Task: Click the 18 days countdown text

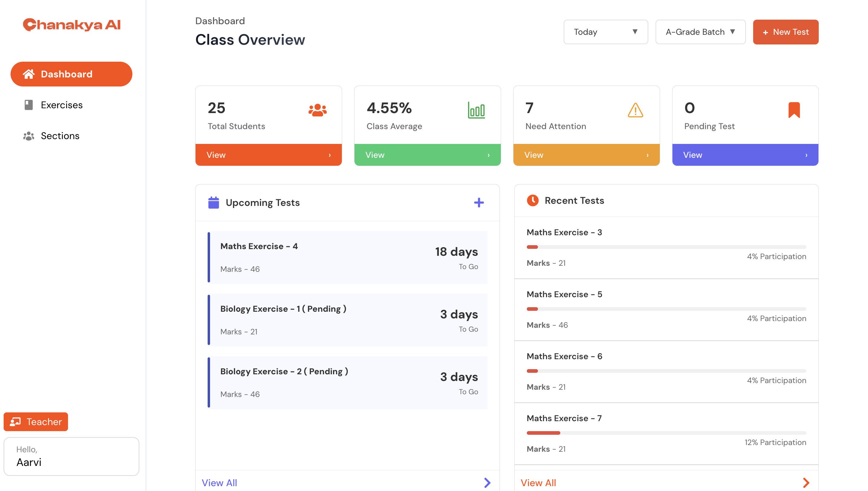Action: pos(456,252)
